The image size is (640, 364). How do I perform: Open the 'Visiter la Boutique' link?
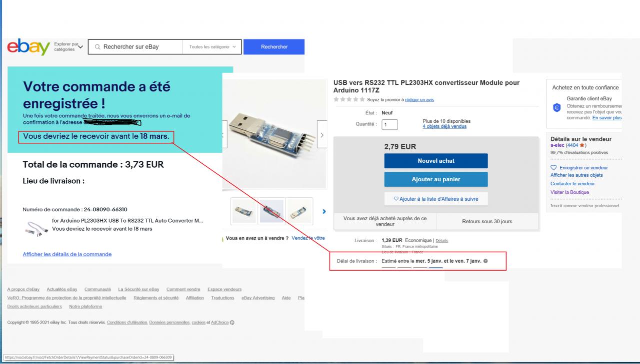(x=570, y=192)
